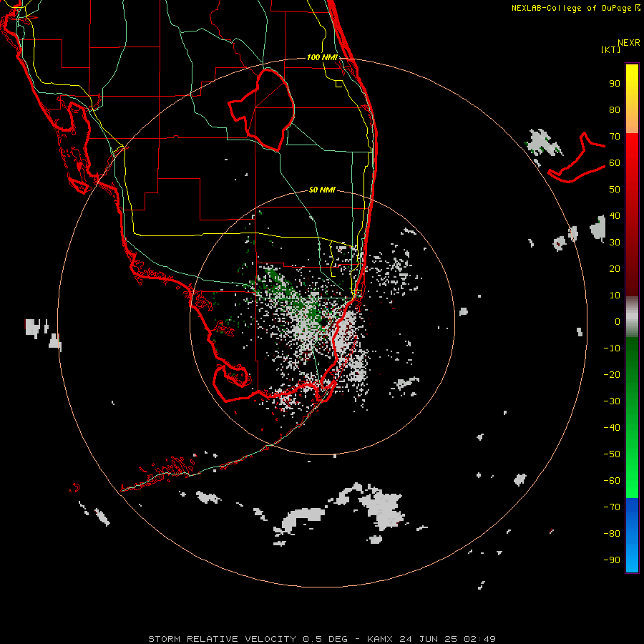This screenshot has width=644, height=644.
Task: Click the 24 JUN 25 date in caption
Action: point(429,639)
